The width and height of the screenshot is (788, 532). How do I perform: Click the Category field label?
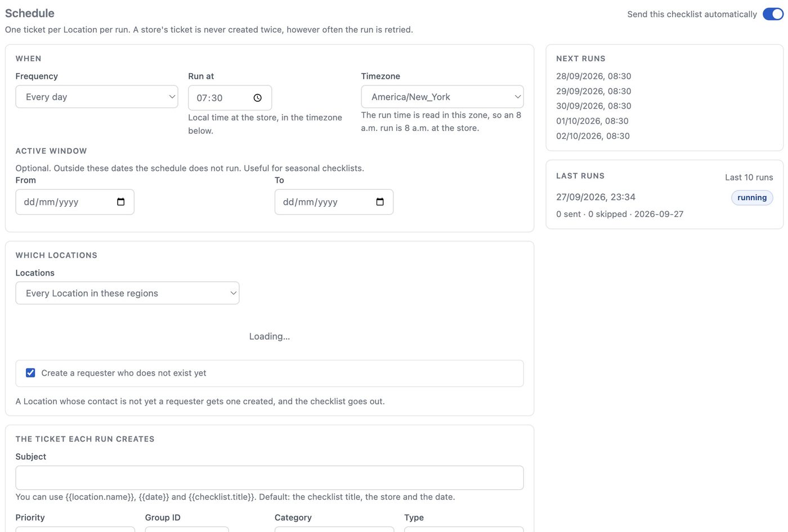tap(293, 517)
